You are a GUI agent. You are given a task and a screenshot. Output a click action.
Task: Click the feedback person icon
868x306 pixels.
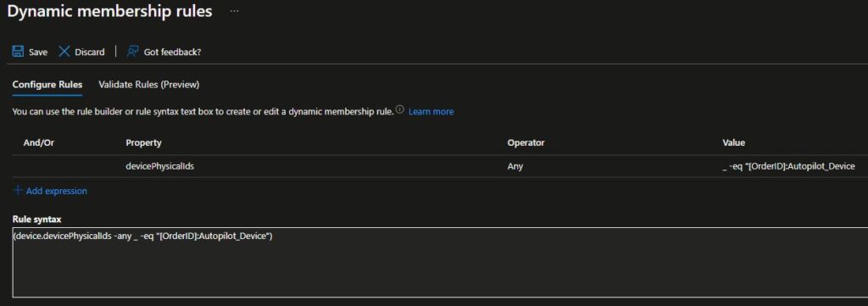(132, 52)
